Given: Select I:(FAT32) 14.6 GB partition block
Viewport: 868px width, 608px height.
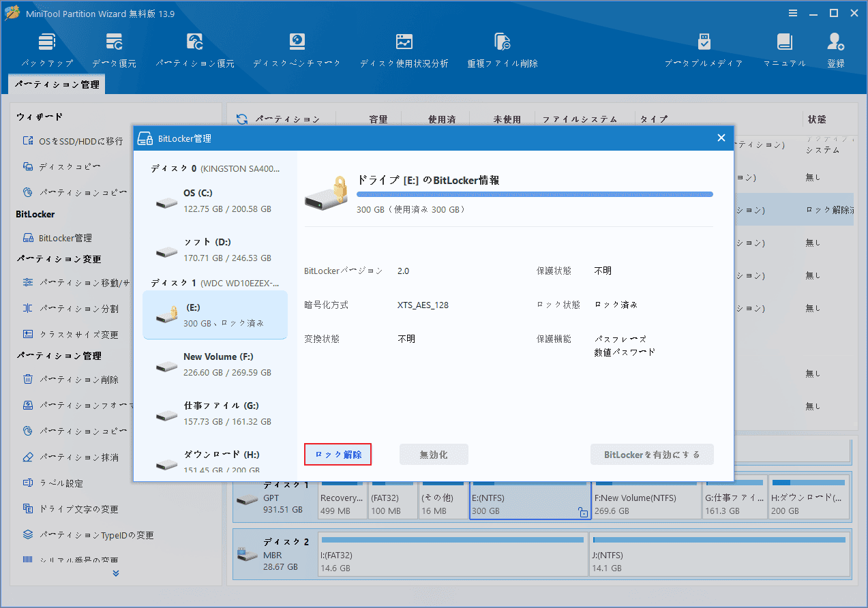Looking at the screenshot, I should click(x=452, y=554).
